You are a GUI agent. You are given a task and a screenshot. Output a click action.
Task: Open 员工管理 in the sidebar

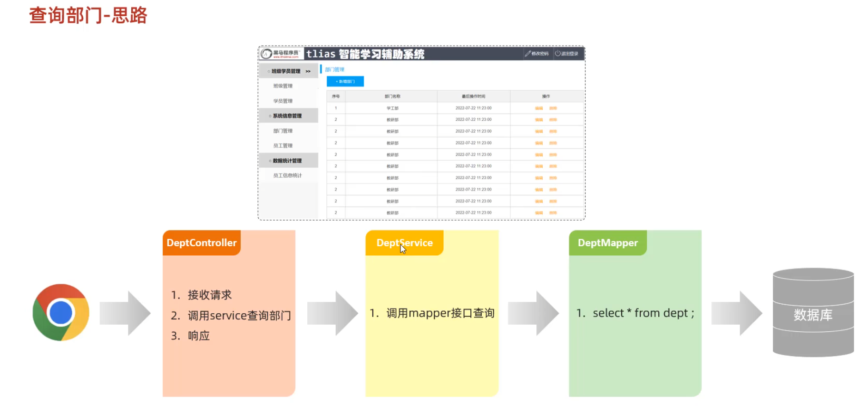pos(283,145)
